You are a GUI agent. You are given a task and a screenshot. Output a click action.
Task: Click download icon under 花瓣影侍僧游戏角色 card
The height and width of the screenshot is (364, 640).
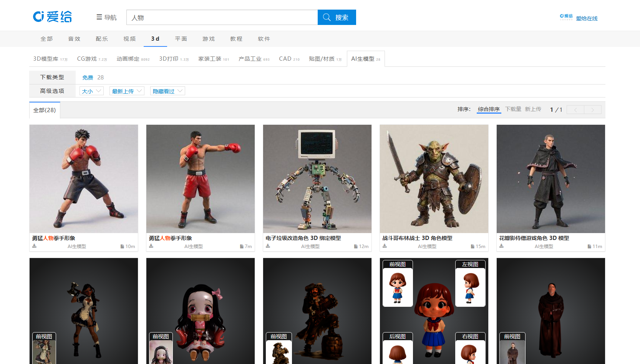pyautogui.click(x=502, y=246)
